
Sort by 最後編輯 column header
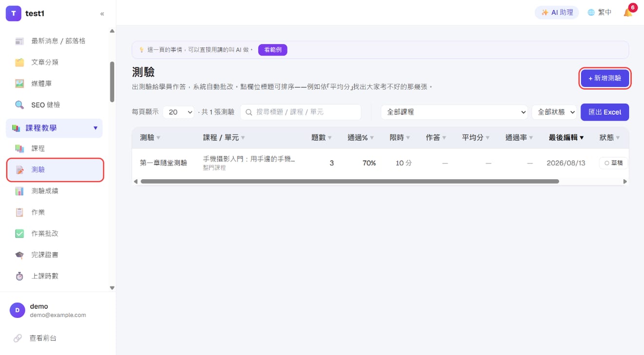[x=566, y=138]
